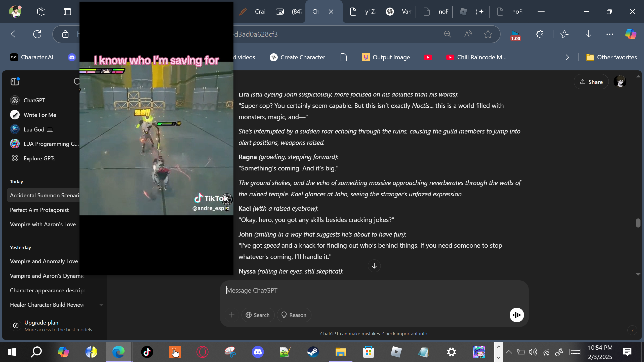
Task: Open browser downloads
Action: (588, 34)
